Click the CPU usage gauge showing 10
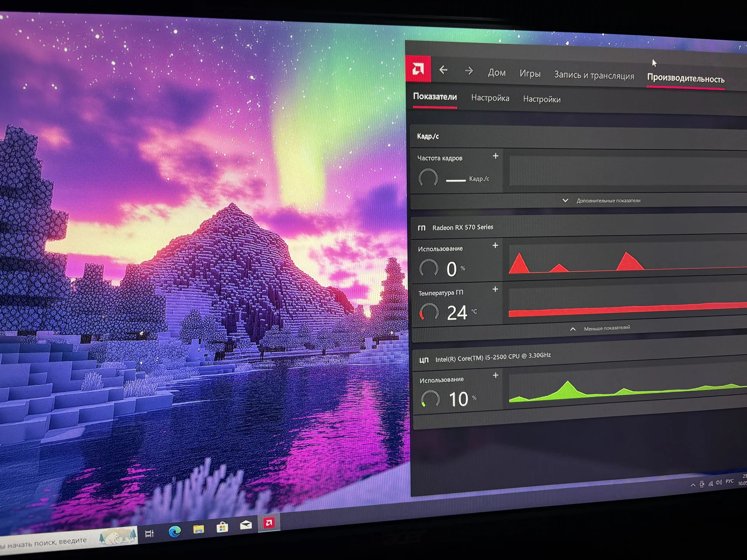Screen dimensions: 747x560 [x=430, y=399]
